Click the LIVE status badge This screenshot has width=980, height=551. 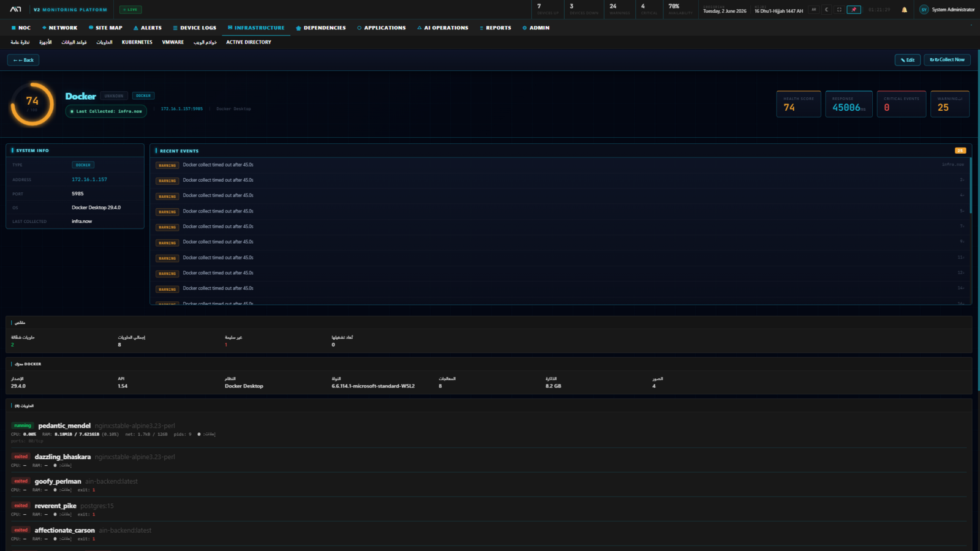130,10
